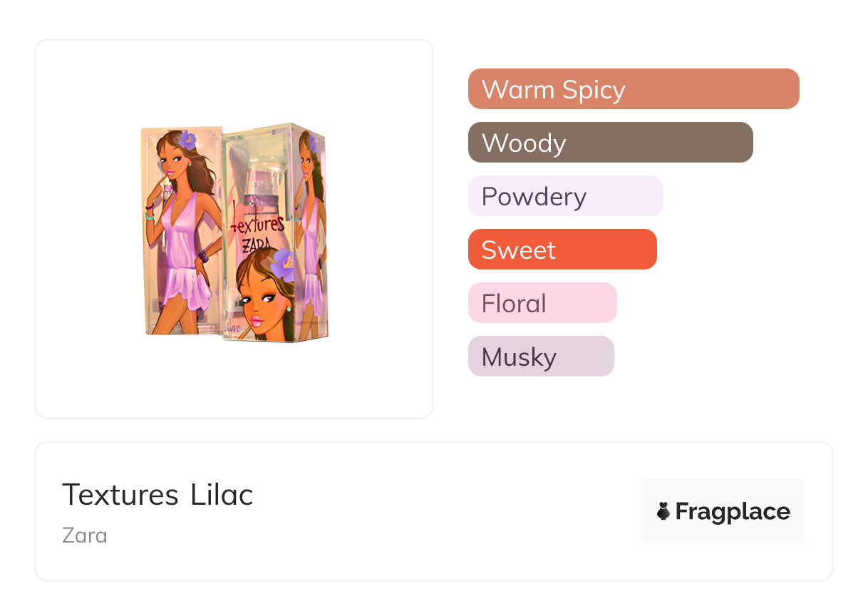Open the Zara brand link
The height and width of the screenshot is (616, 868).
(85, 535)
